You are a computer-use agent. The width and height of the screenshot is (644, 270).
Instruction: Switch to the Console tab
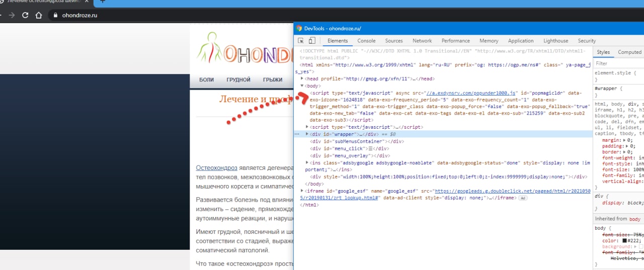pyautogui.click(x=366, y=41)
